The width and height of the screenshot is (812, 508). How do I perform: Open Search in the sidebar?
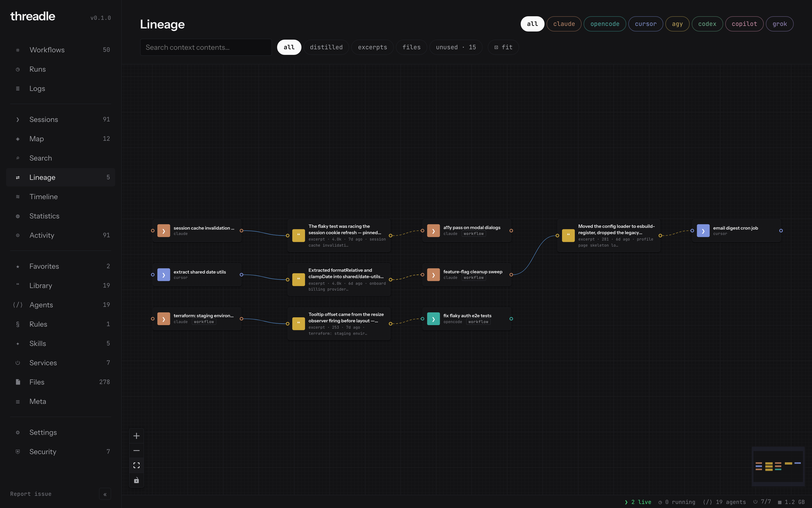(x=61, y=158)
